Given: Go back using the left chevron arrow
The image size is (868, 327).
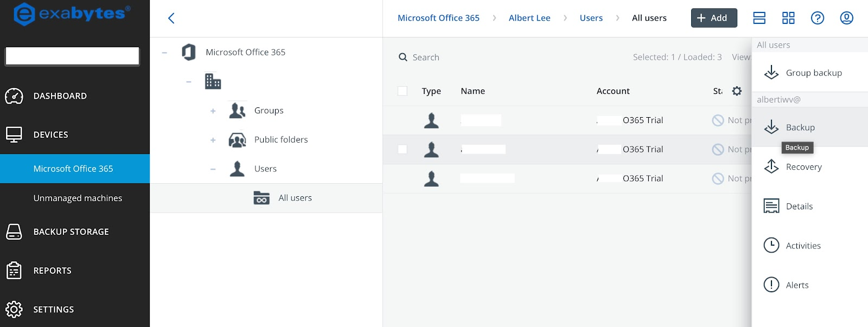Looking at the screenshot, I should click(x=171, y=18).
